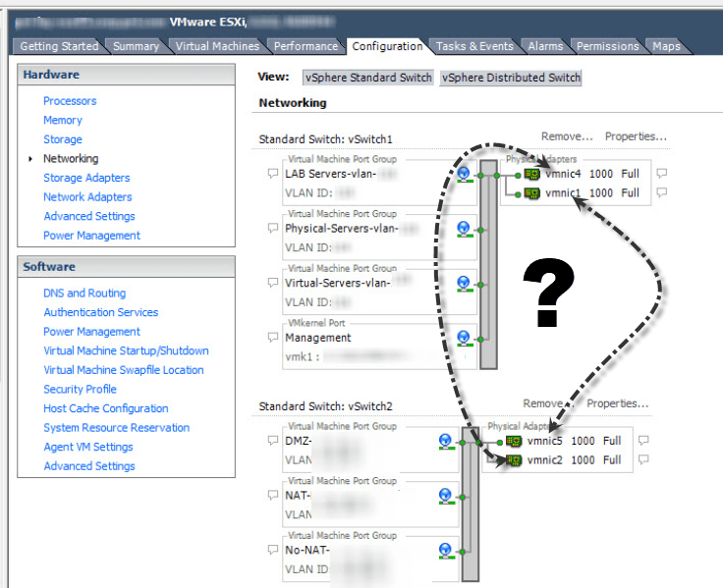Open Authentication Services settings
723x588 pixels.
(101, 312)
